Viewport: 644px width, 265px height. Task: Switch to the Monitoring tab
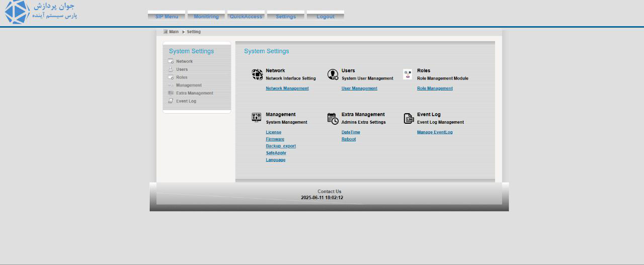tap(206, 16)
